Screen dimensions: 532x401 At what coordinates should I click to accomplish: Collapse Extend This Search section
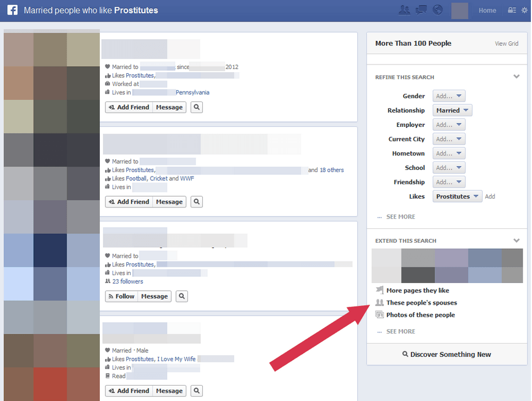point(517,240)
